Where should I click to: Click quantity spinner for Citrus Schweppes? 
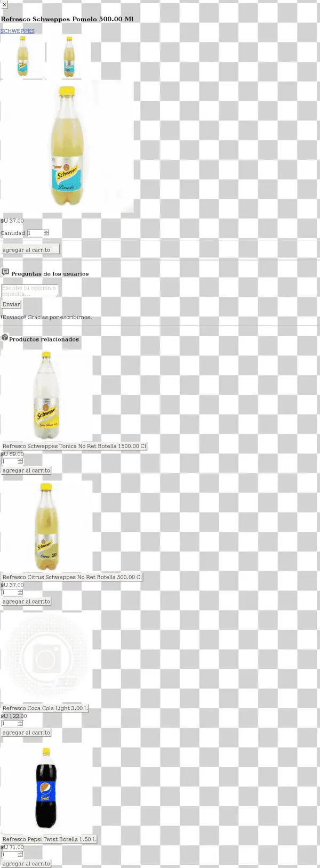tap(20, 593)
